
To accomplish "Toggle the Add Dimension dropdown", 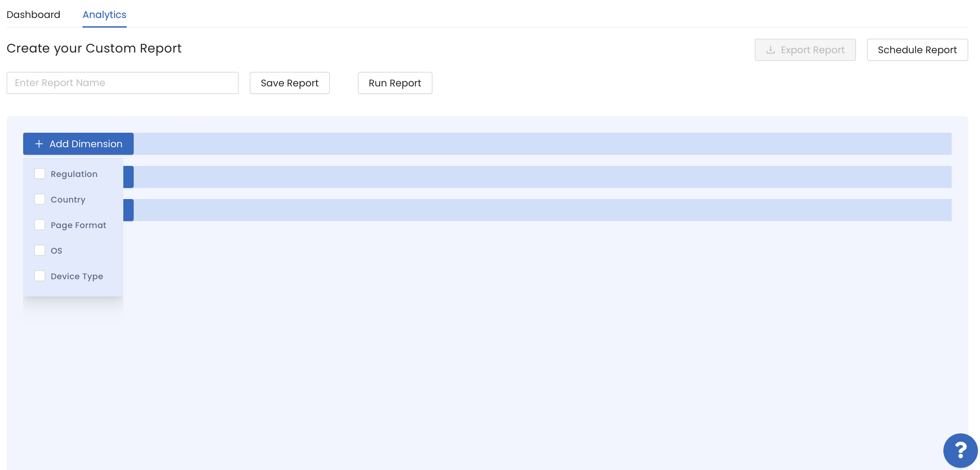I will coord(78,144).
